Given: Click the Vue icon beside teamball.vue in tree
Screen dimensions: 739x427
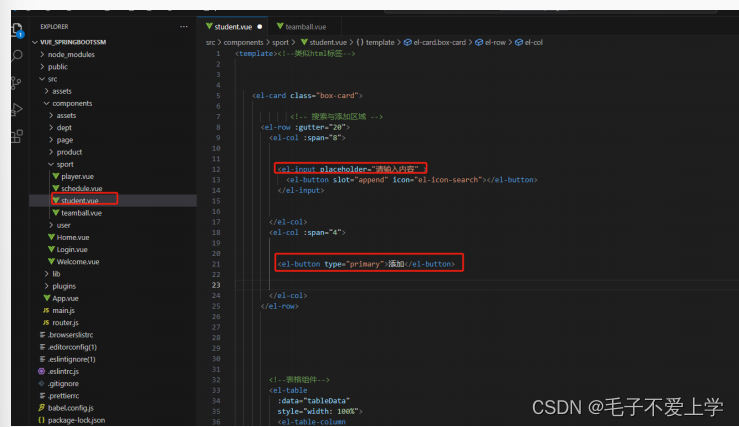Looking at the screenshot, I should [56, 213].
